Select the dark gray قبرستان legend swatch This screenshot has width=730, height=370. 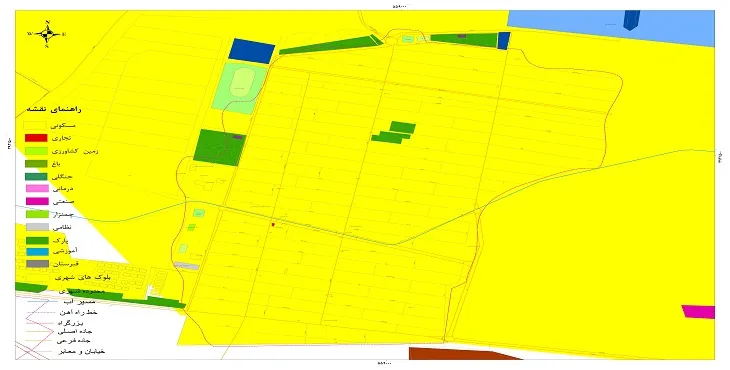click(x=37, y=264)
